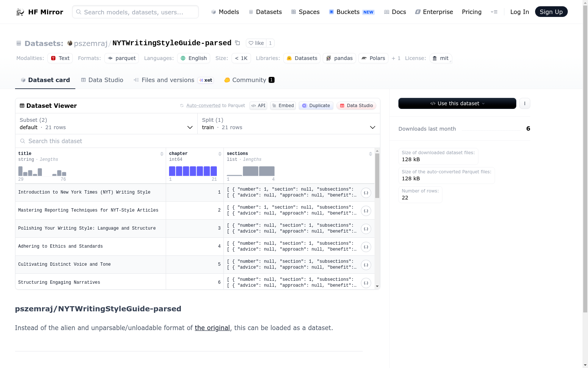Switch to the Dataset card tab
588x368 pixels.
pyautogui.click(x=45, y=80)
